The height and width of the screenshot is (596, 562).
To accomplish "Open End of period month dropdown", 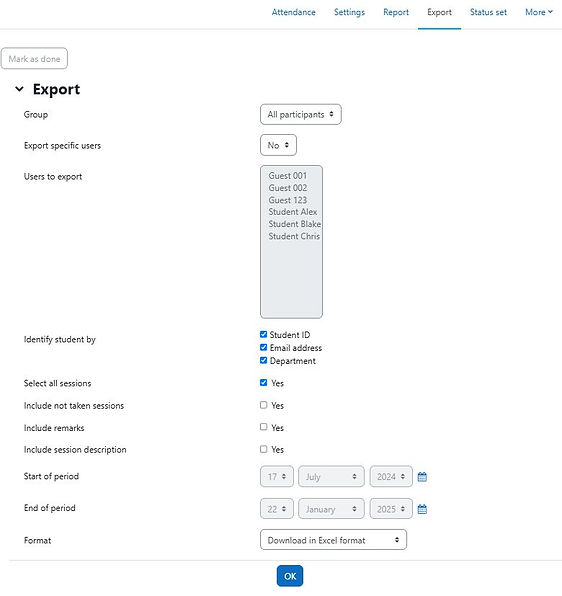I will click(331, 509).
